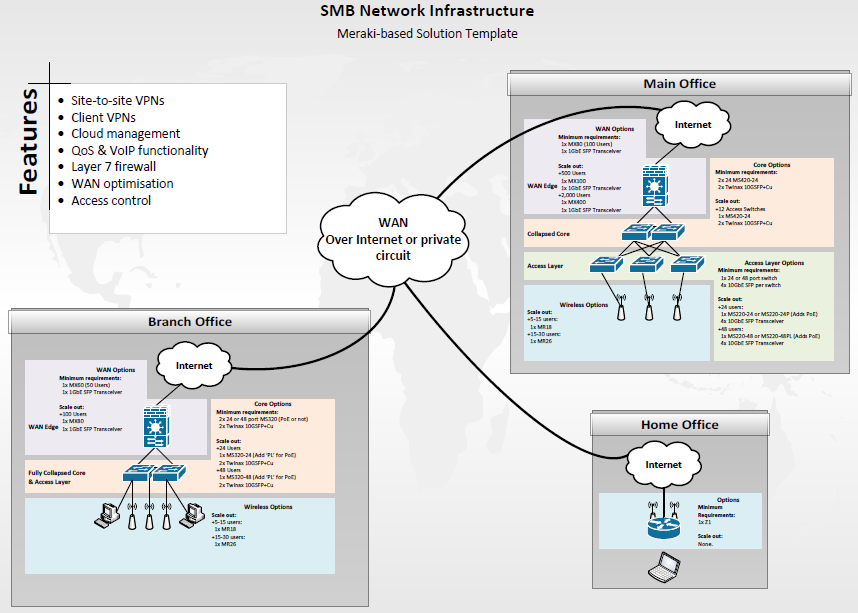
Task: Select the middle access point in Branch Office
Action: click(x=149, y=516)
